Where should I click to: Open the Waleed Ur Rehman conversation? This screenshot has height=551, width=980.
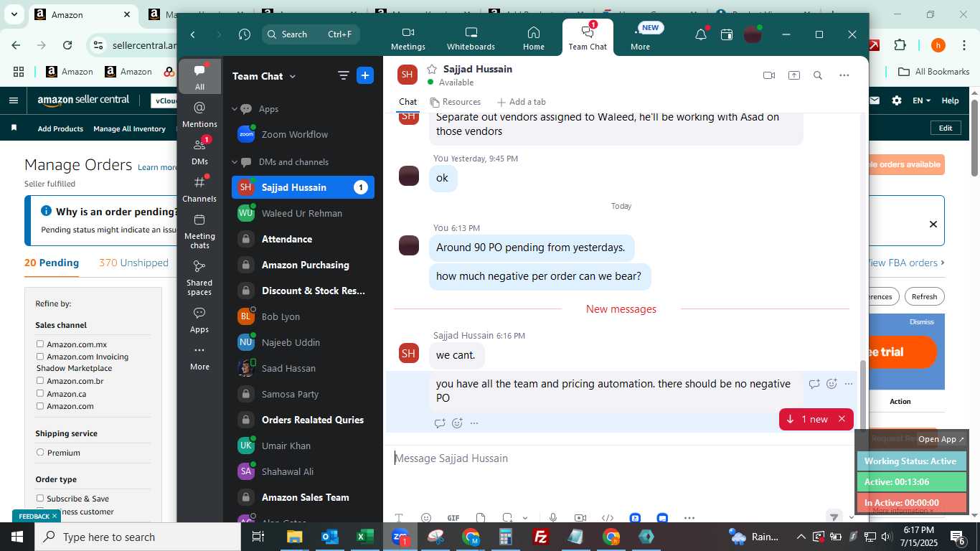point(303,213)
